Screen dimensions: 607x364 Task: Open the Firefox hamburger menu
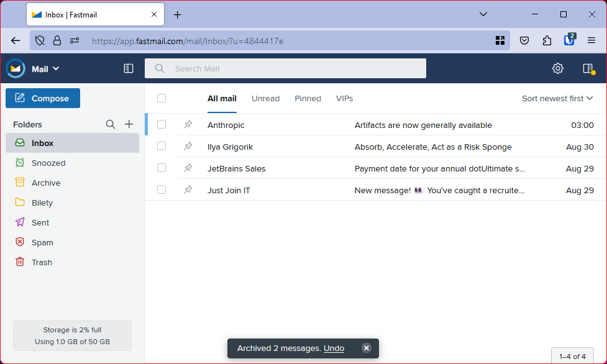point(591,40)
